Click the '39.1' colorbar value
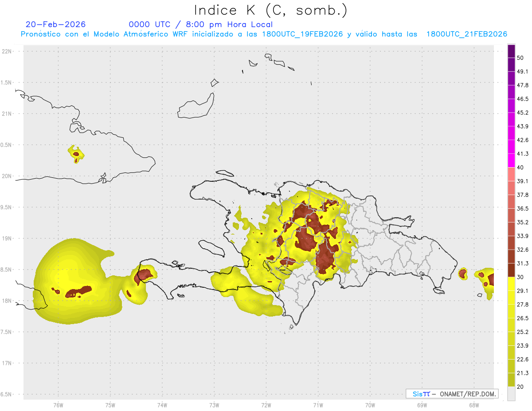The height and width of the screenshot is (411, 532). click(523, 181)
